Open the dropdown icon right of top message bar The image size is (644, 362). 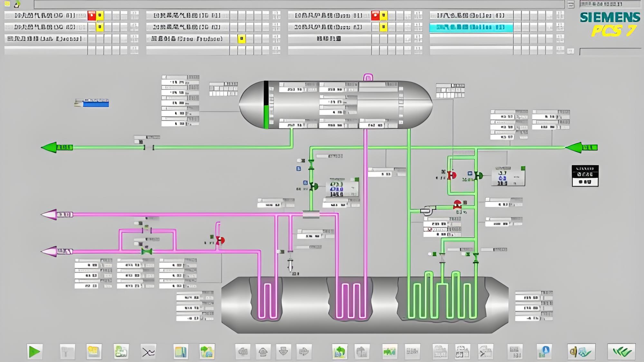coord(571,5)
